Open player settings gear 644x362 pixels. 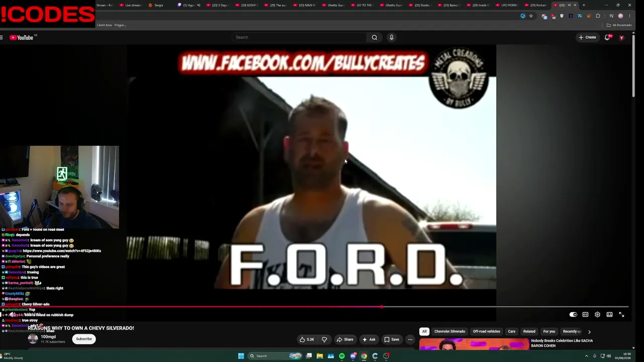click(x=597, y=315)
